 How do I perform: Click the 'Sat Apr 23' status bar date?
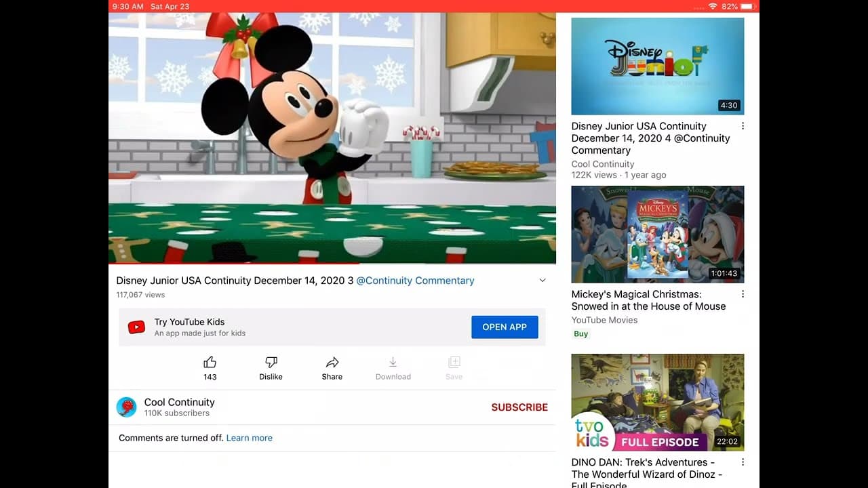click(170, 6)
